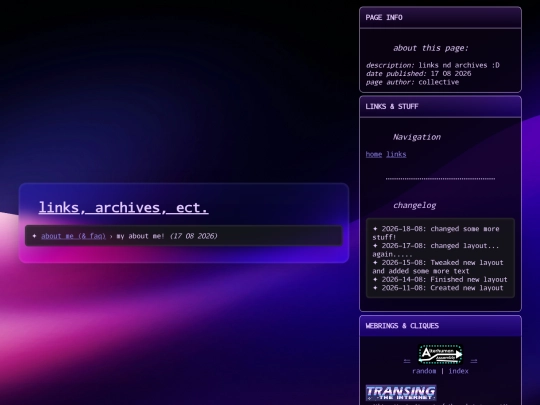
Task: Click the changelog entry dated 2026-15-08
Action: (438, 267)
